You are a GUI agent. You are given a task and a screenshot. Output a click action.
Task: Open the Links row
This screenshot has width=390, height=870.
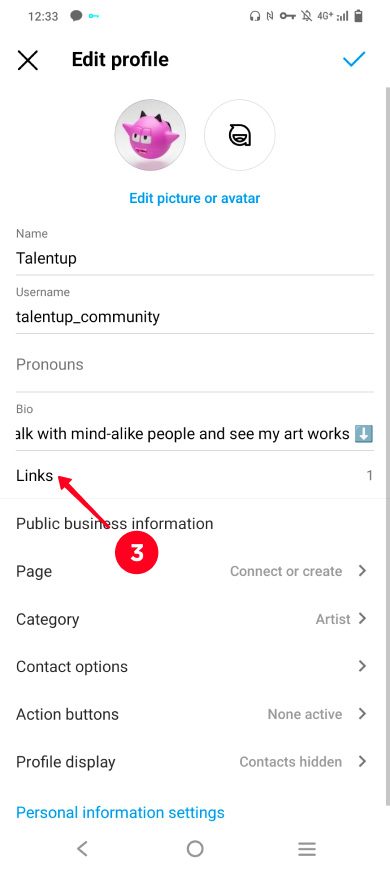click(x=195, y=476)
